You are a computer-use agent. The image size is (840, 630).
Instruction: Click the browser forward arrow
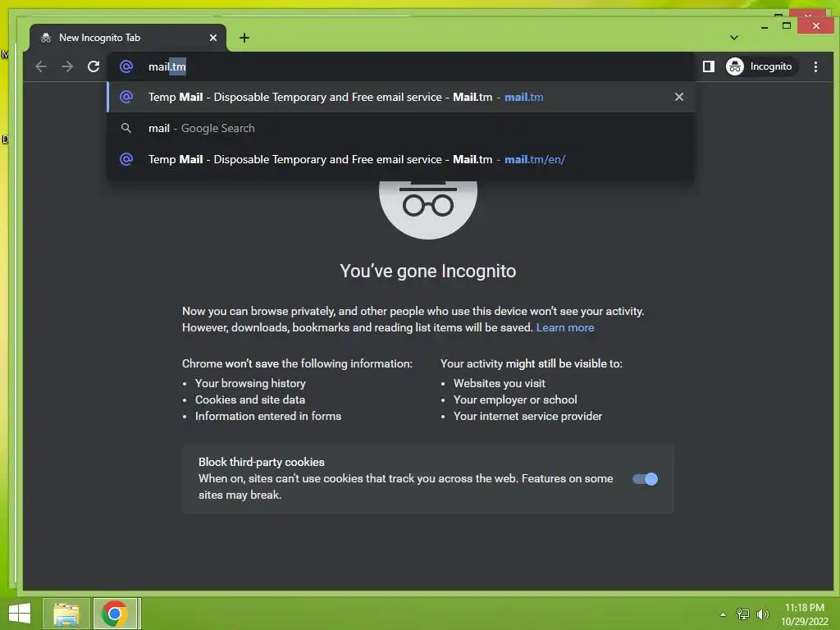[67, 66]
